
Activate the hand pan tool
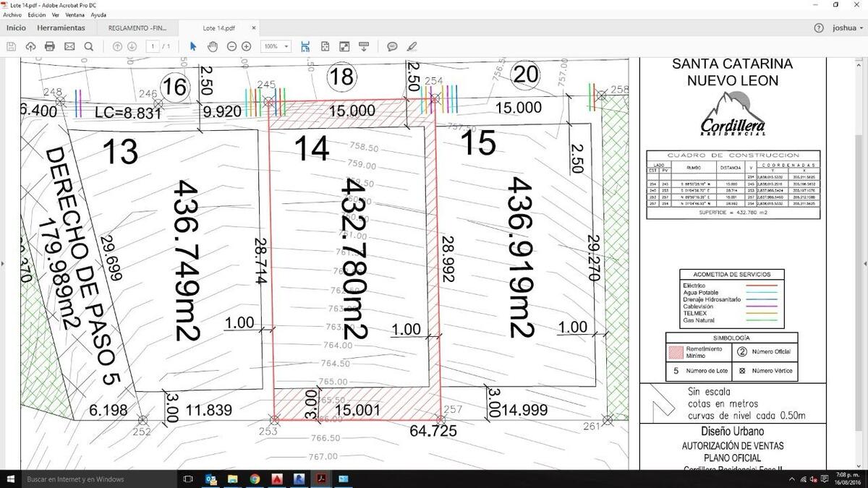[x=213, y=46]
